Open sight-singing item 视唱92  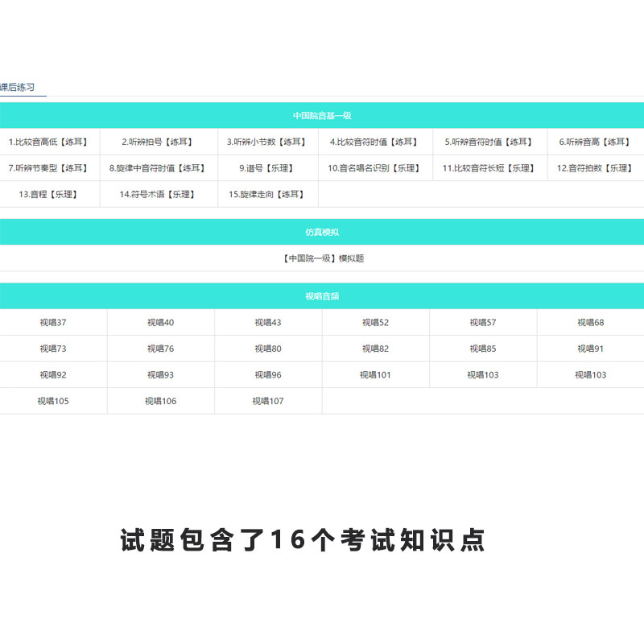53,375
